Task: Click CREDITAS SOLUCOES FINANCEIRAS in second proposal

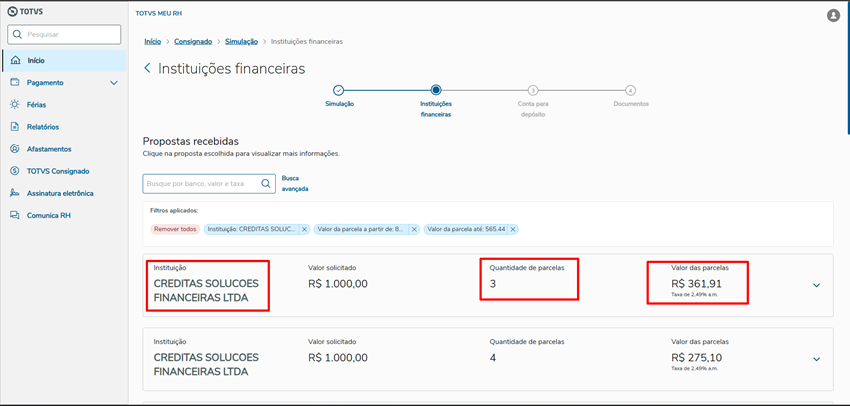Action: (207, 364)
